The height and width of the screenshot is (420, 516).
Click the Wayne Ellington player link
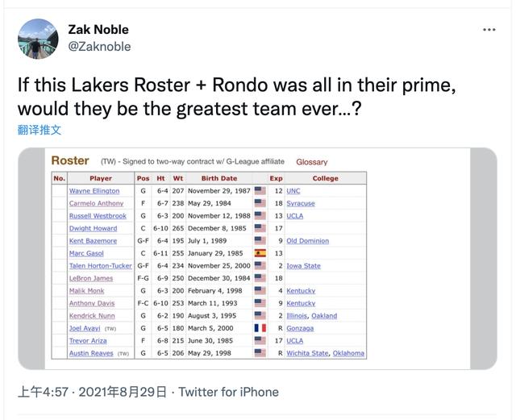pos(94,191)
